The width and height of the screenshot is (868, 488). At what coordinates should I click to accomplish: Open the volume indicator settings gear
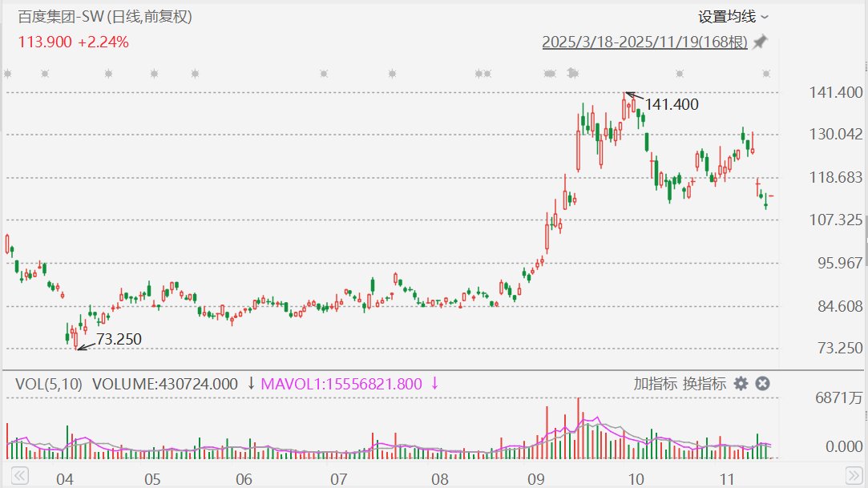pyautogui.click(x=741, y=384)
